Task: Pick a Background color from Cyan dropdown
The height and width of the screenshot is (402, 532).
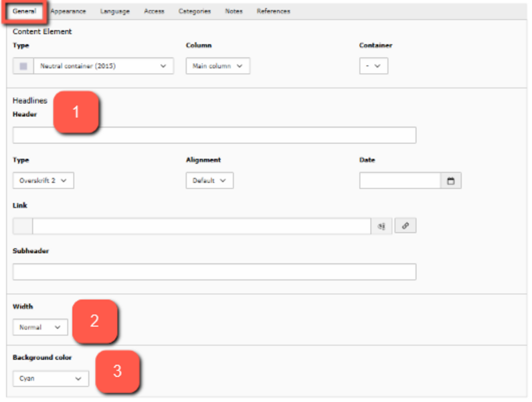Action: (51, 379)
